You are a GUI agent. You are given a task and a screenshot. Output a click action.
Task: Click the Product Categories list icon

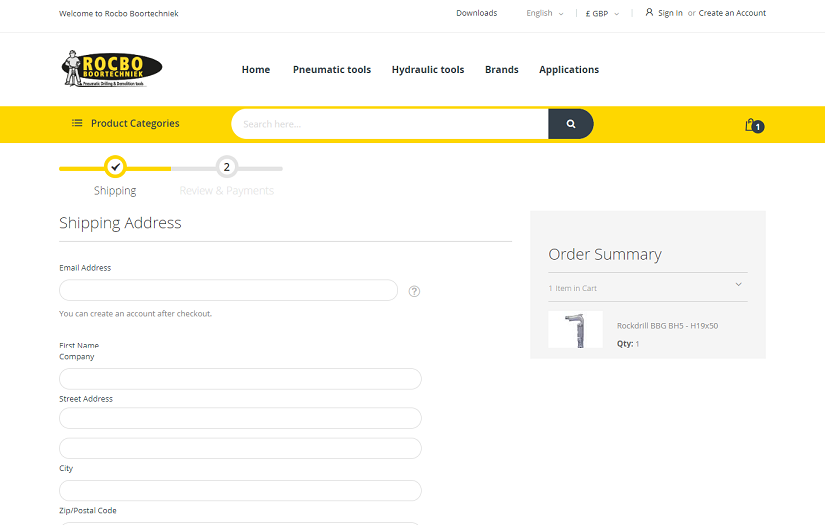pyautogui.click(x=77, y=123)
